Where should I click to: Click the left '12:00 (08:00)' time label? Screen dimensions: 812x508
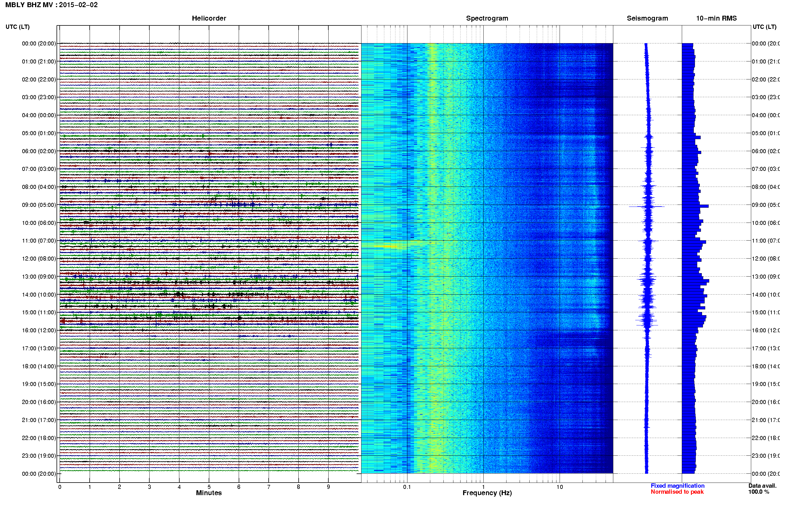tap(39, 259)
